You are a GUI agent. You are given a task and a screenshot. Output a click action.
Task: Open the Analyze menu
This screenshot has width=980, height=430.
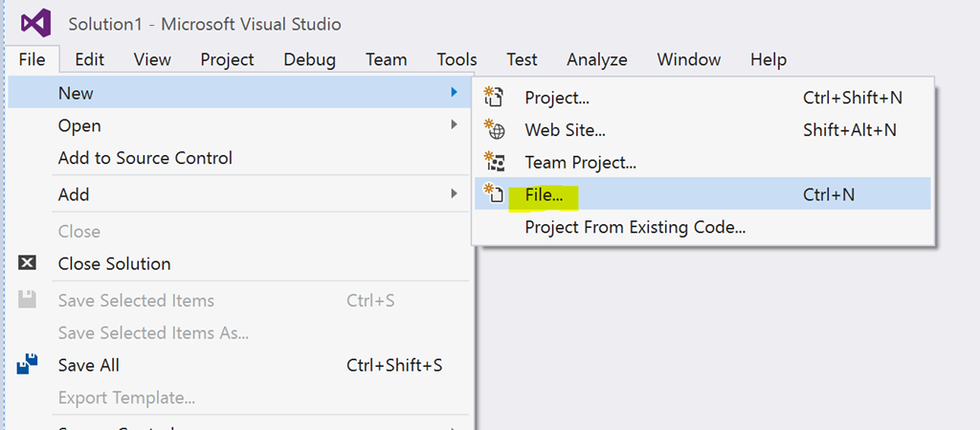pyautogui.click(x=596, y=59)
